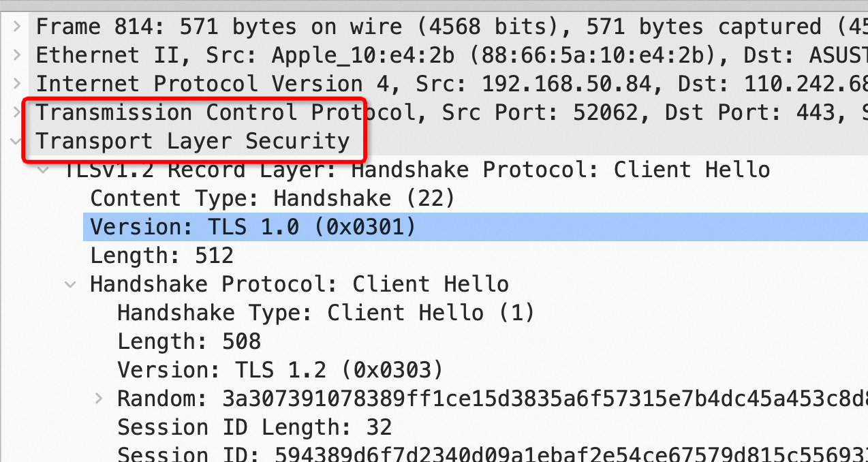Collapse the TLSv1.2 Record Layer node
This screenshot has height=462, width=868.
[x=44, y=170]
